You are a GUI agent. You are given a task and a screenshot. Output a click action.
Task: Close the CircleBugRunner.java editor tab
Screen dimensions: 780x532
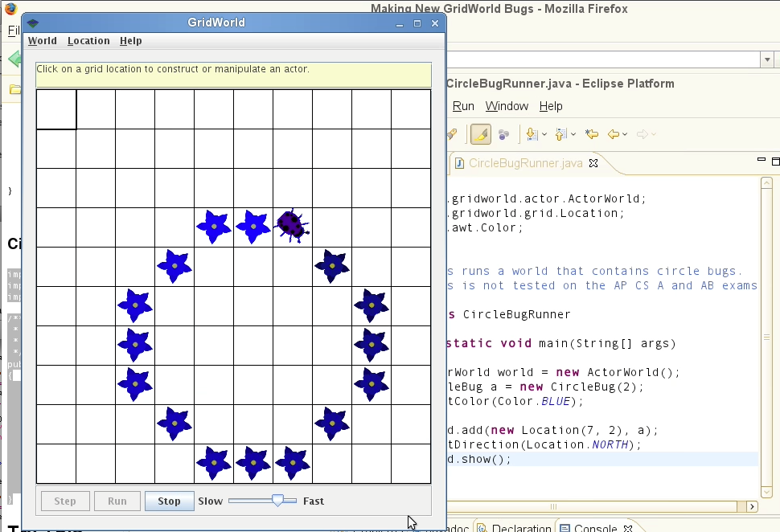coord(593,163)
